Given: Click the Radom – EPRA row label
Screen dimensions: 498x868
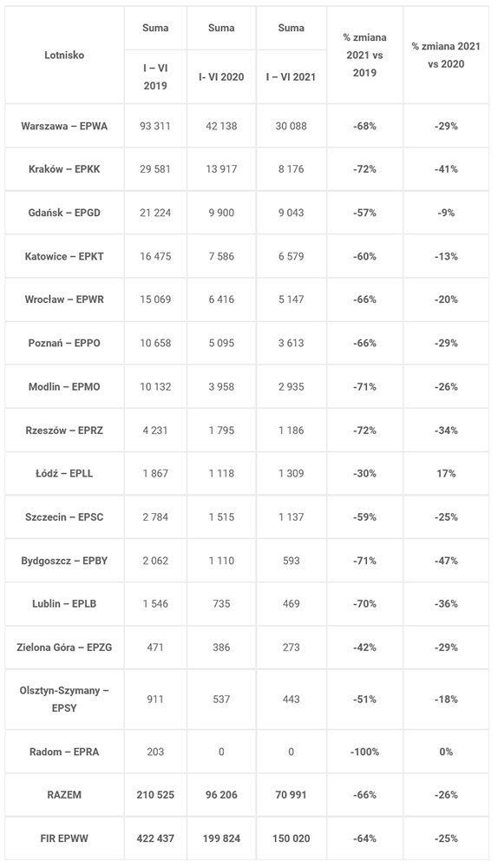Looking at the screenshot, I should pos(64,752).
